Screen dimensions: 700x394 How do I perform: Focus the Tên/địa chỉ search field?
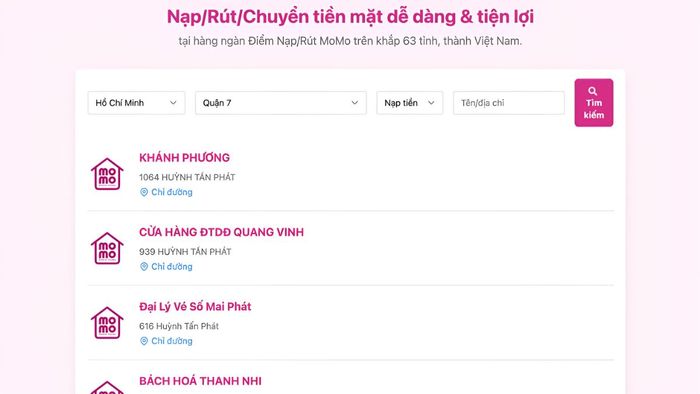point(508,103)
